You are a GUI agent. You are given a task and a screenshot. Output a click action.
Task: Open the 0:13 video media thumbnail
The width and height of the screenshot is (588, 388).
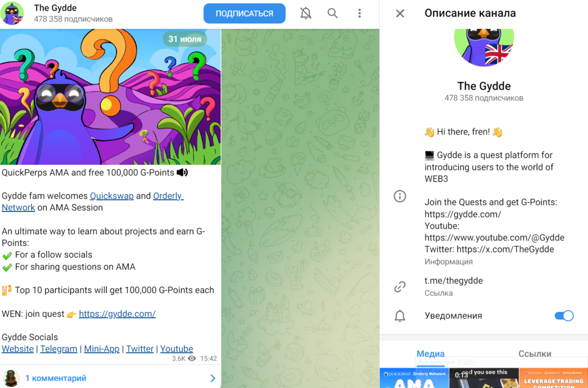click(483, 378)
